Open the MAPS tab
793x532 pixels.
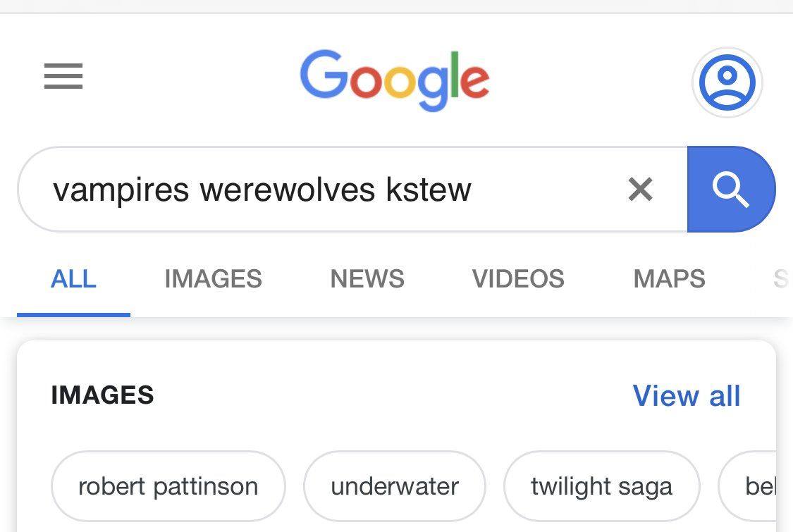click(x=669, y=279)
